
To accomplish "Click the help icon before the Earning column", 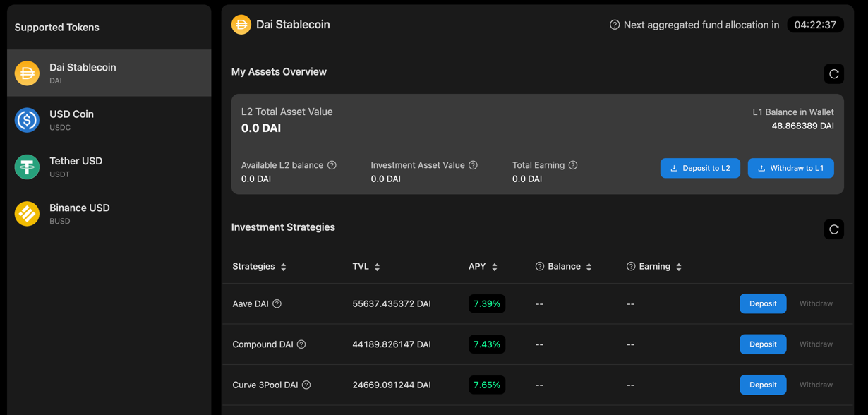I will (631, 267).
